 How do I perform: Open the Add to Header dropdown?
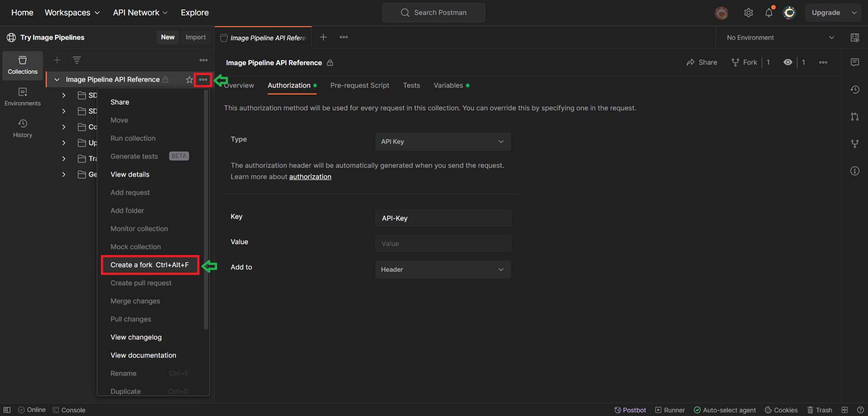pos(443,269)
